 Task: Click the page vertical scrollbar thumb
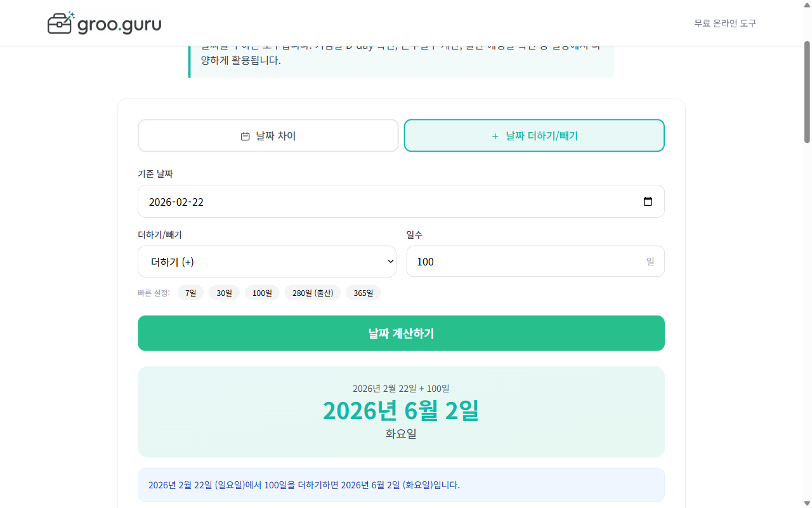(807, 92)
